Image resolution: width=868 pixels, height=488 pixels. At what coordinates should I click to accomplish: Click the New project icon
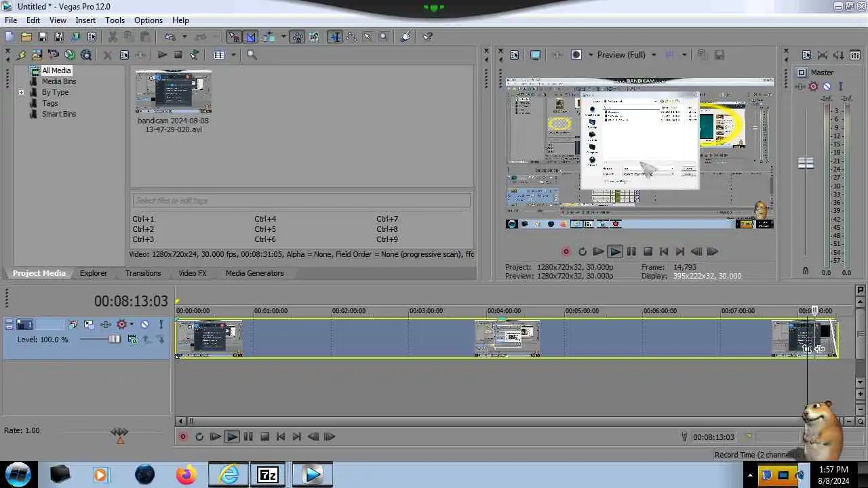coord(9,37)
